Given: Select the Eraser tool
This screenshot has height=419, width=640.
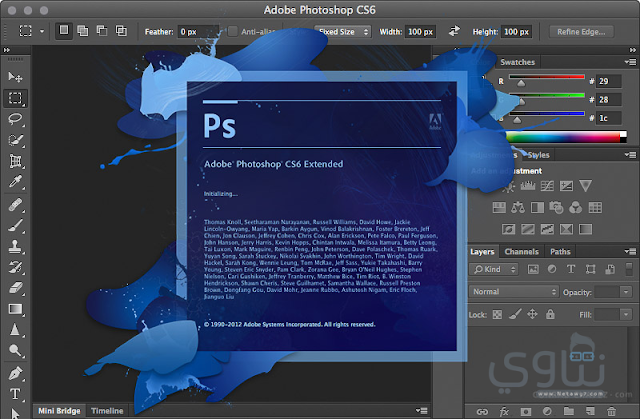Looking at the screenshot, I should point(16,288).
